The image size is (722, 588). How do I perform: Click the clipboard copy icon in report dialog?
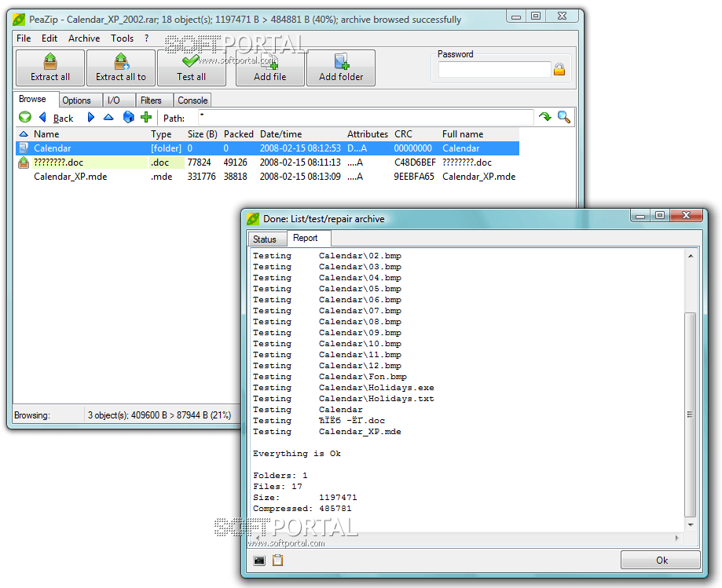point(277,560)
